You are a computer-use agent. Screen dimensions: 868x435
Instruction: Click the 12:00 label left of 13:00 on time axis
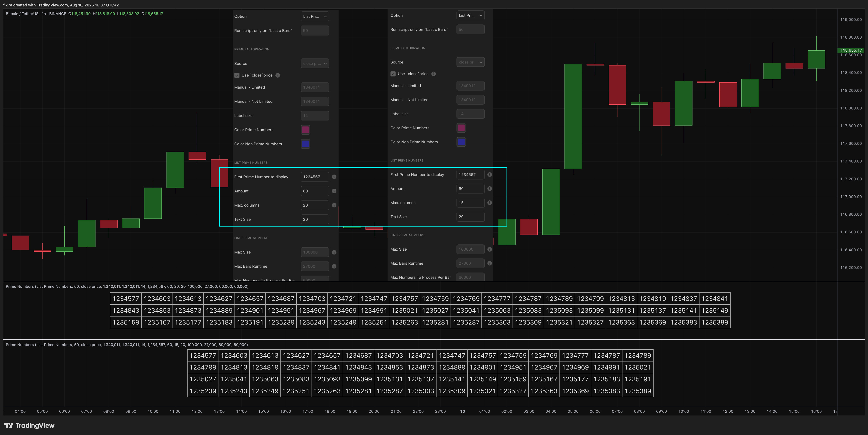click(197, 411)
